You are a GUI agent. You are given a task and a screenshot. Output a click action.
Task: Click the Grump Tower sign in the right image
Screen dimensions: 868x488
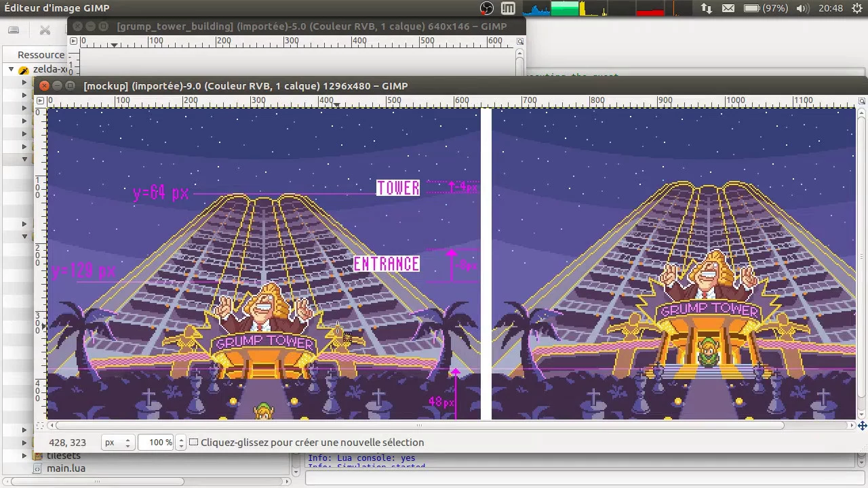[x=708, y=310]
